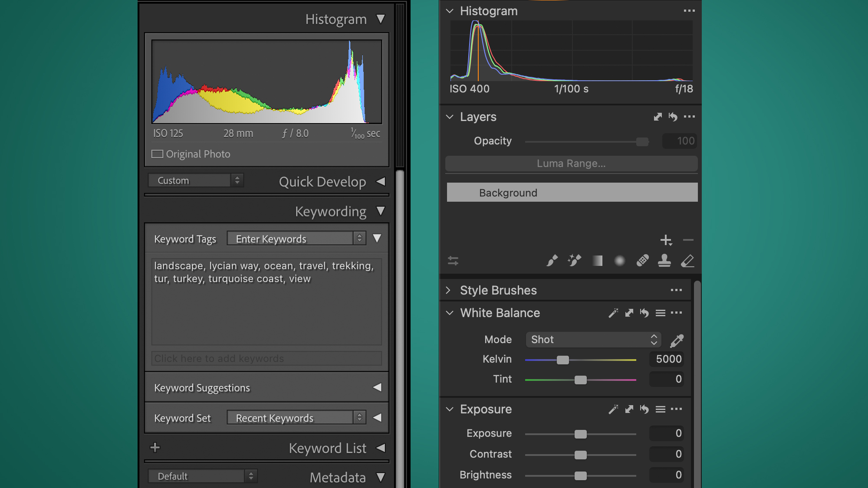This screenshot has width=868, height=488.
Task: Click the Kelvin value field 5000
Action: click(667, 359)
